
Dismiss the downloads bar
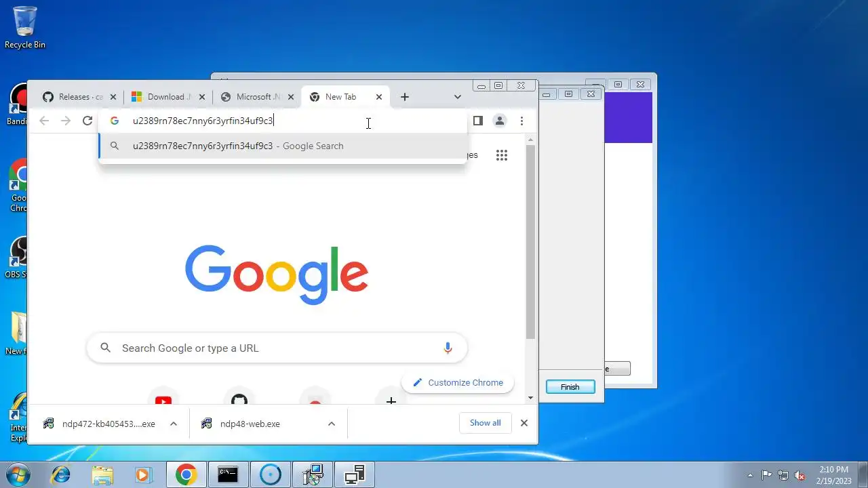[x=524, y=423]
